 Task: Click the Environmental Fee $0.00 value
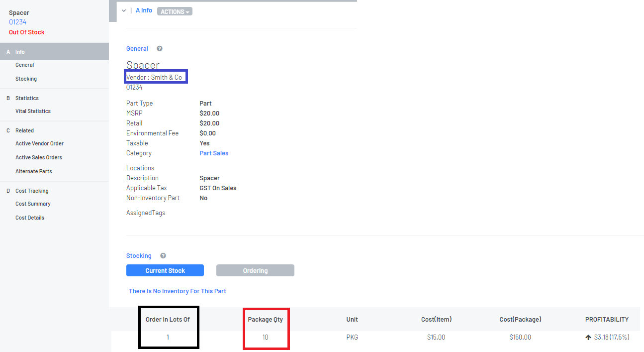[208, 133]
